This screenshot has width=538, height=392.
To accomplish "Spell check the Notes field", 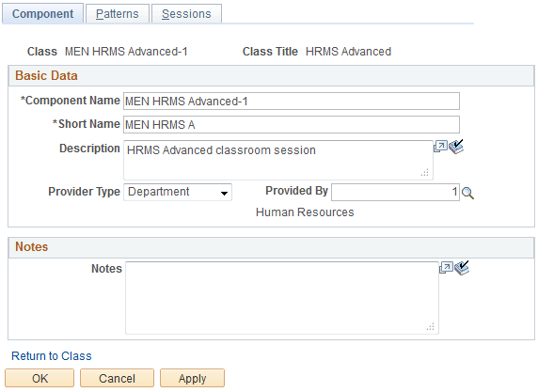I will click(462, 268).
